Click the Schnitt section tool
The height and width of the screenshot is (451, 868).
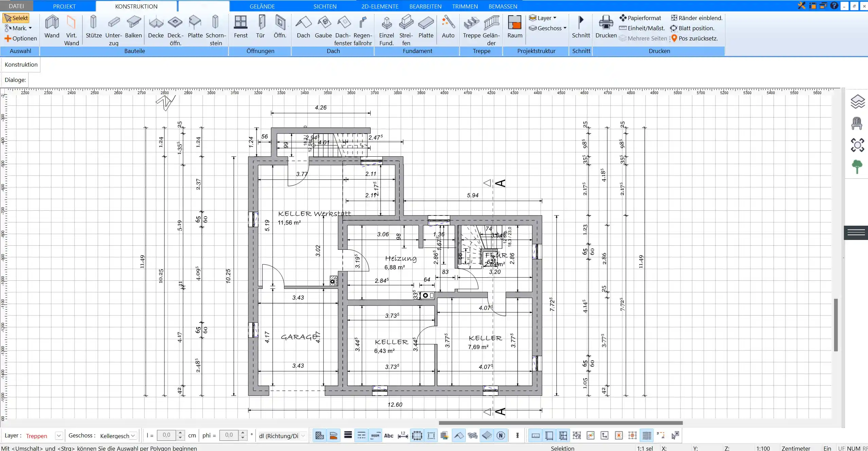click(581, 27)
